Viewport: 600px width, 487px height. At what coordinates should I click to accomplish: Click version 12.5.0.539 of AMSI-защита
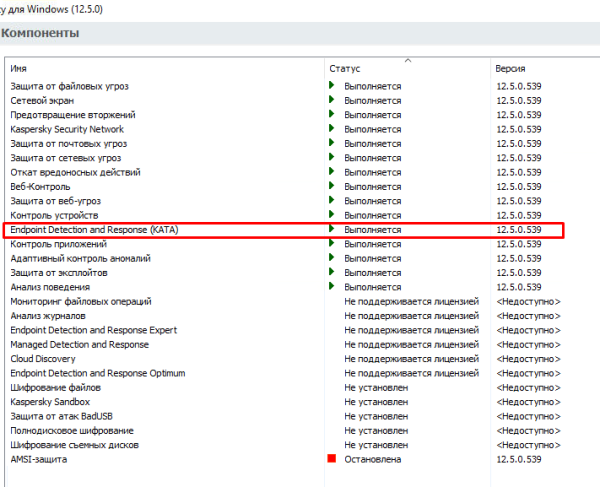(519, 459)
